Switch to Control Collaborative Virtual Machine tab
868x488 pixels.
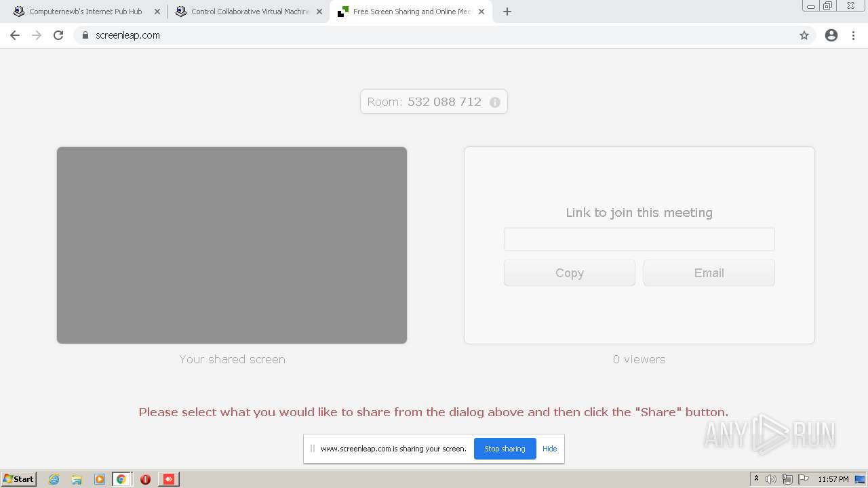250,12
